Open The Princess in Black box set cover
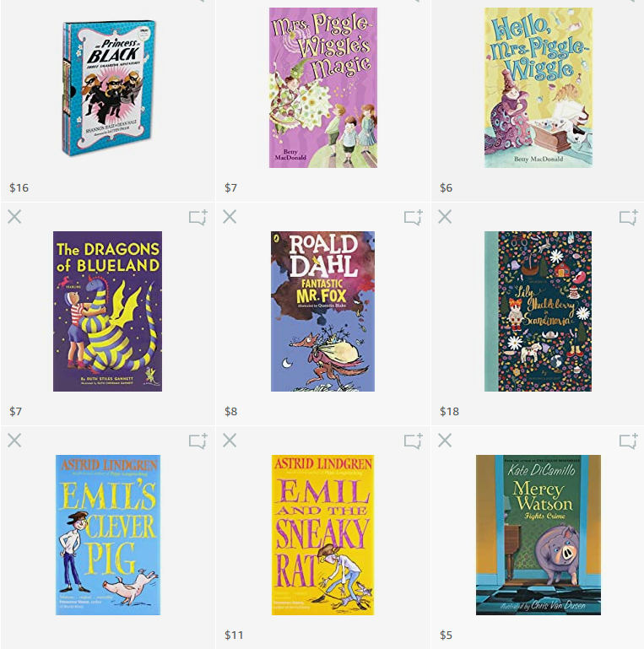The width and height of the screenshot is (644, 649). [109, 88]
